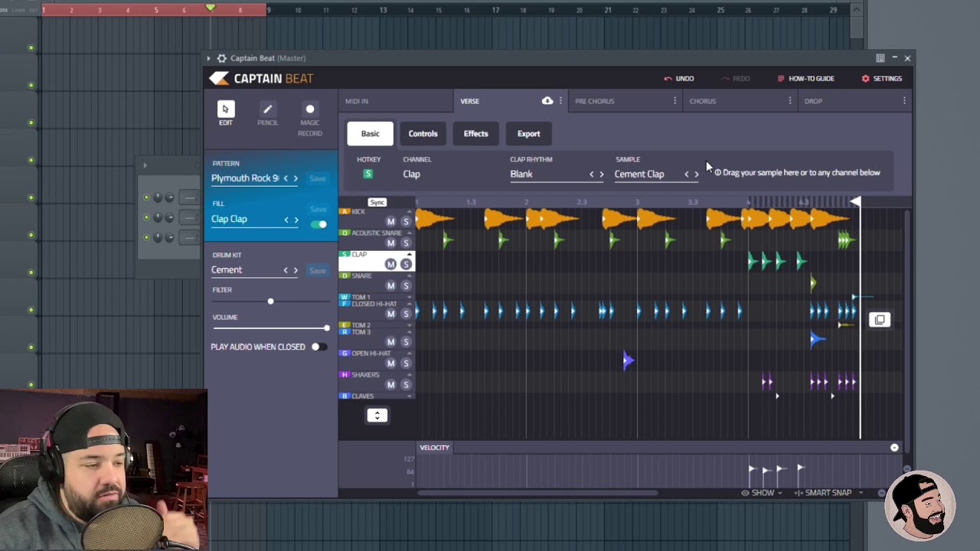This screenshot has width=980, height=551.
Task: Click the Sync button
Action: click(377, 203)
